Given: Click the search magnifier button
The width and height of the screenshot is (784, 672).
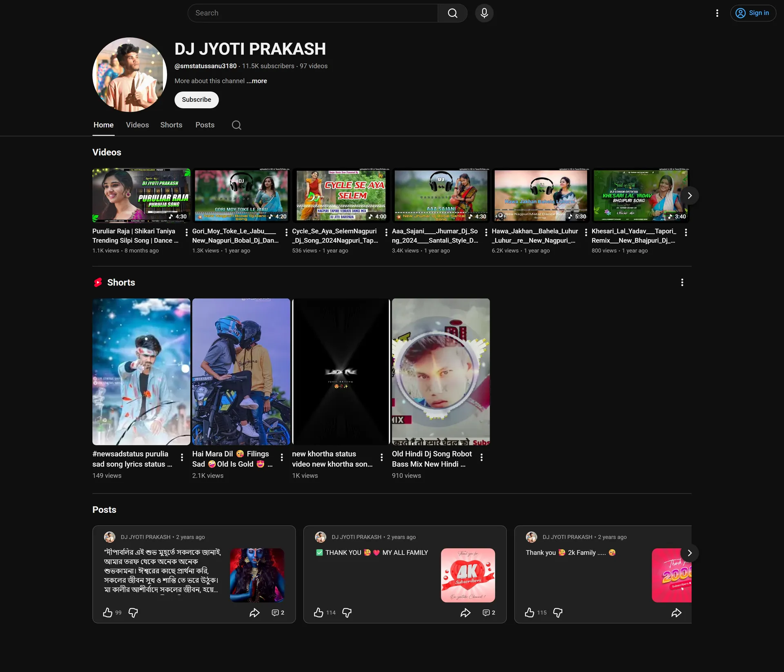Looking at the screenshot, I should [x=452, y=13].
